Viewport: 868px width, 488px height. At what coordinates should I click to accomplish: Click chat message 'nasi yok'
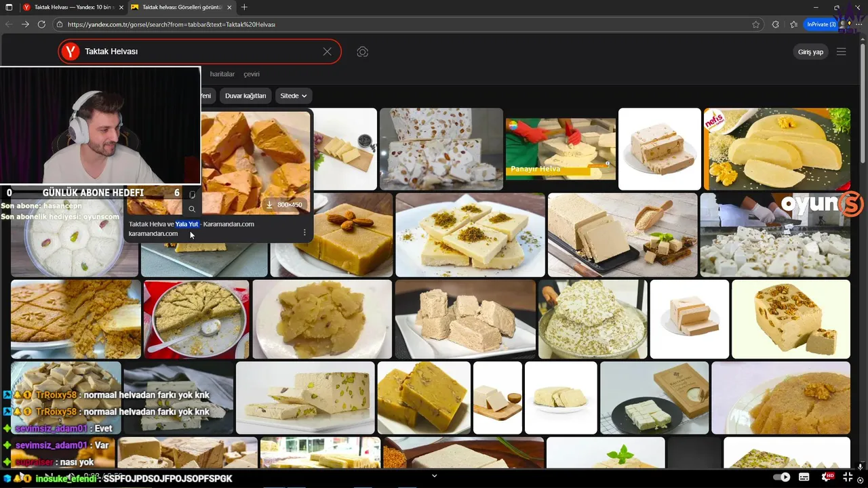tap(77, 462)
